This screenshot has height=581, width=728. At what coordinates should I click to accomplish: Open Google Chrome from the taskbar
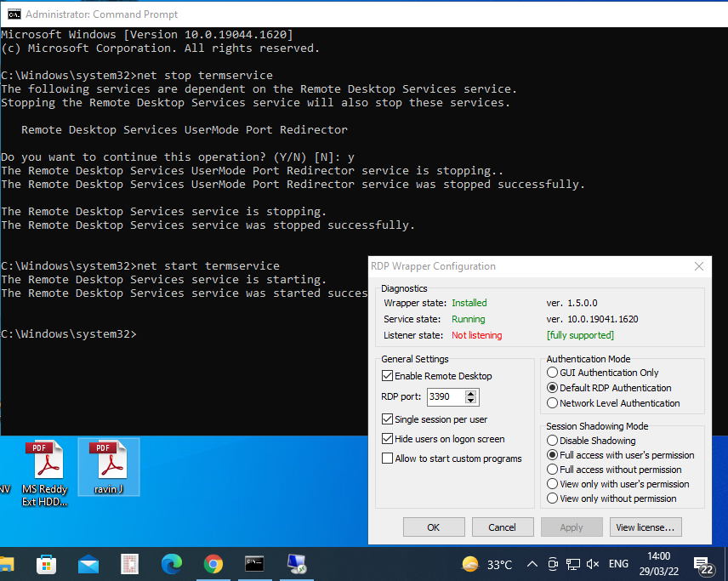coord(213,564)
